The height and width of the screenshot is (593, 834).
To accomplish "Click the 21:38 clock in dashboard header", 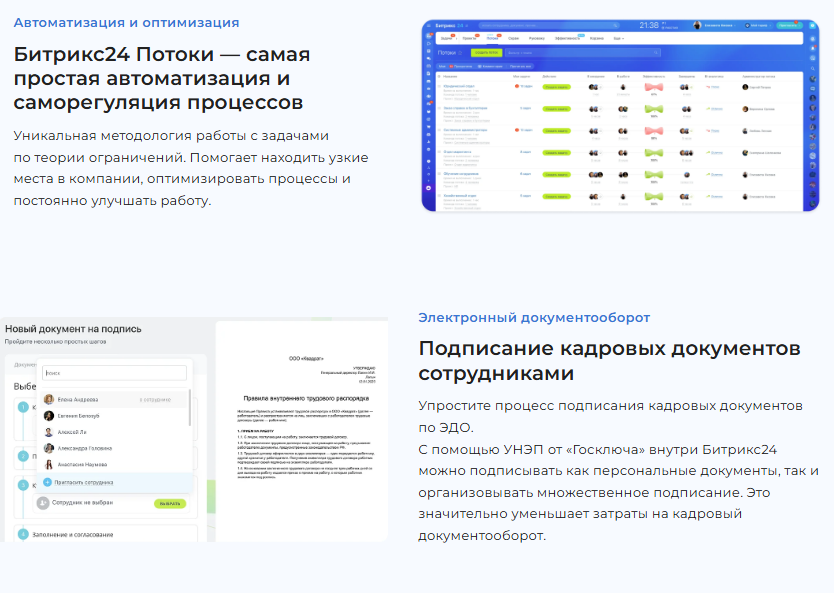I will tap(649, 25).
